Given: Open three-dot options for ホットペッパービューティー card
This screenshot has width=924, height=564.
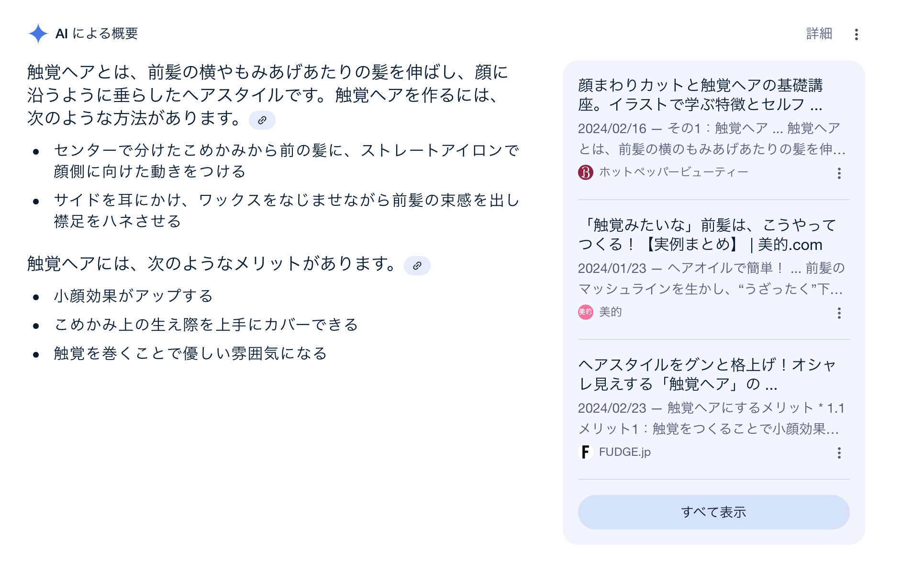Looking at the screenshot, I should coord(839,173).
